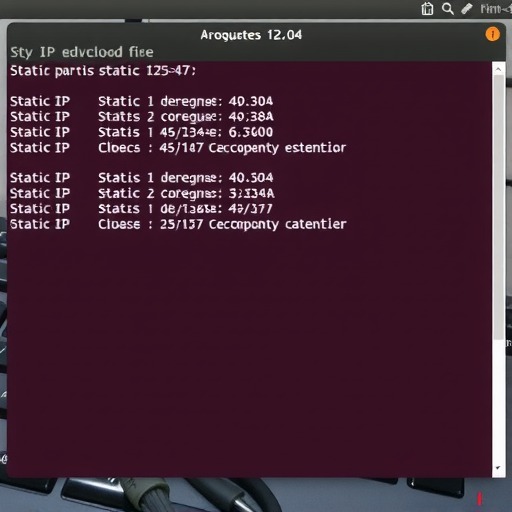512x512 pixels.
Task: Select the value "3;334A"
Action: point(252,193)
